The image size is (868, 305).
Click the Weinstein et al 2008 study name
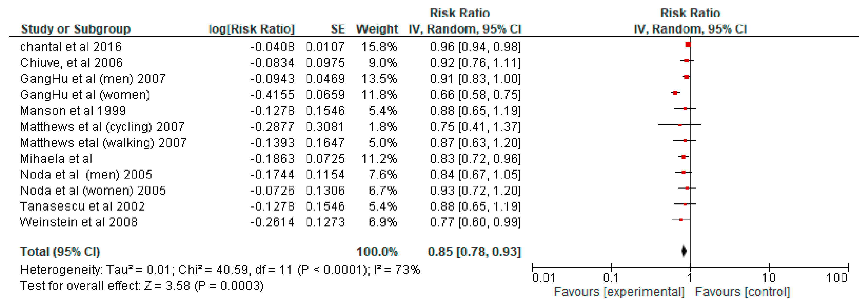[x=79, y=222]
